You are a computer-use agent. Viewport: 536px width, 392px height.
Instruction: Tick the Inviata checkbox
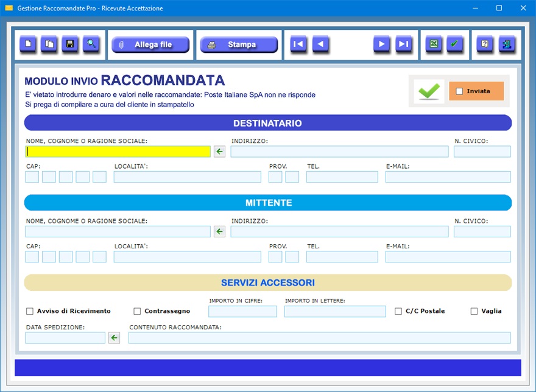(x=459, y=91)
